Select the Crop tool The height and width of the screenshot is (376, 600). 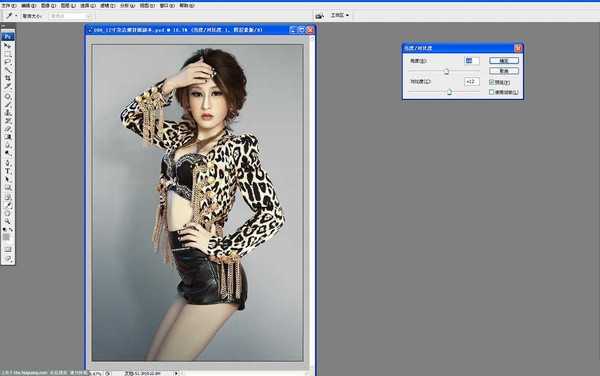[8, 78]
